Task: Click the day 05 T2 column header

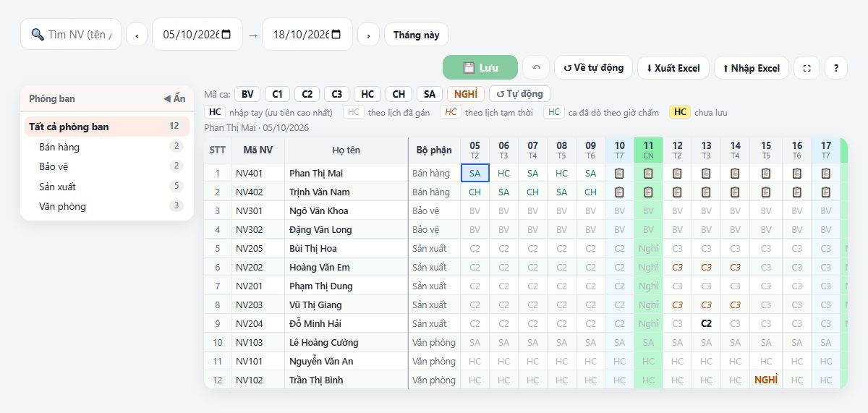Action: (x=475, y=150)
